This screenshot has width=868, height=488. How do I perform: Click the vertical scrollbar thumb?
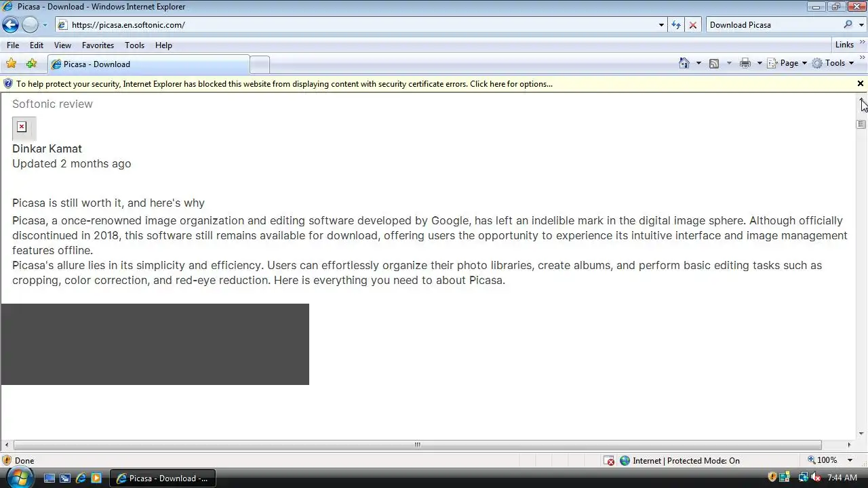point(861,124)
